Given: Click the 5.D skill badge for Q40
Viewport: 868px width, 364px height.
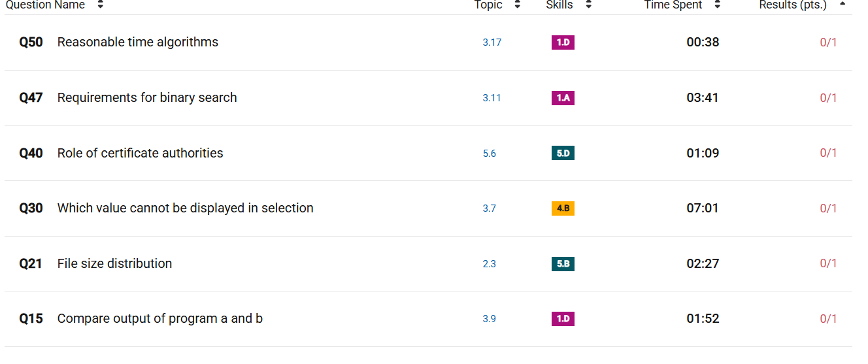Looking at the screenshot, I should (563, 154).
